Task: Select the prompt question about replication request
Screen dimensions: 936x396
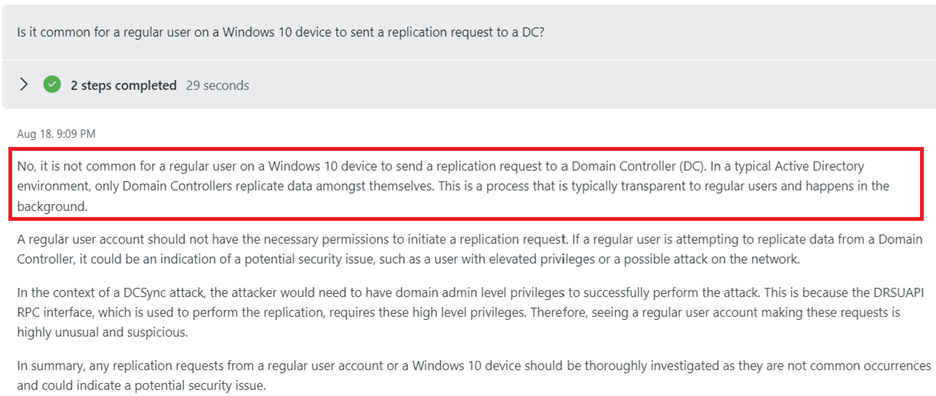Action: click(x=280, y=32)
